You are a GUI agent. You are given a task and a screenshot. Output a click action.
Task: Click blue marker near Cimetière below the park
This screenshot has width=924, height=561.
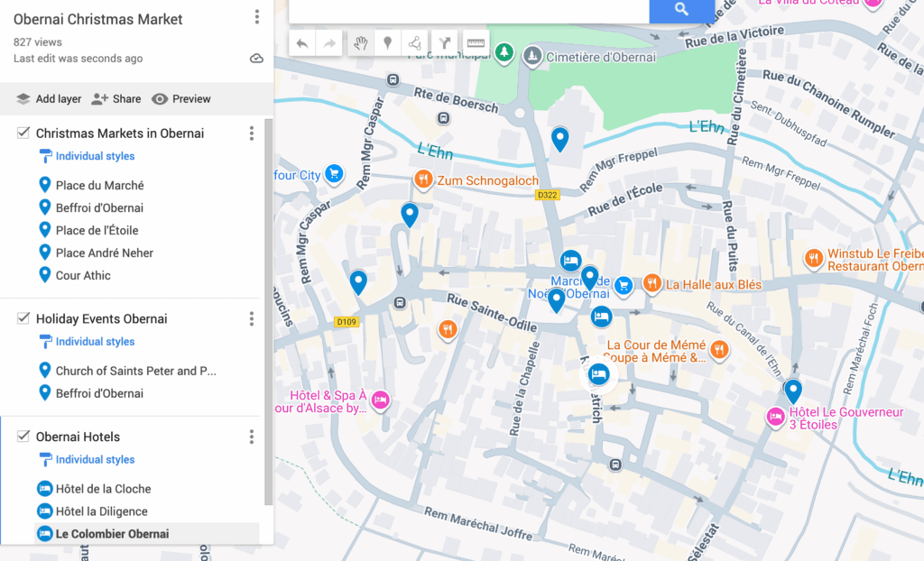(x=559, y=139)
